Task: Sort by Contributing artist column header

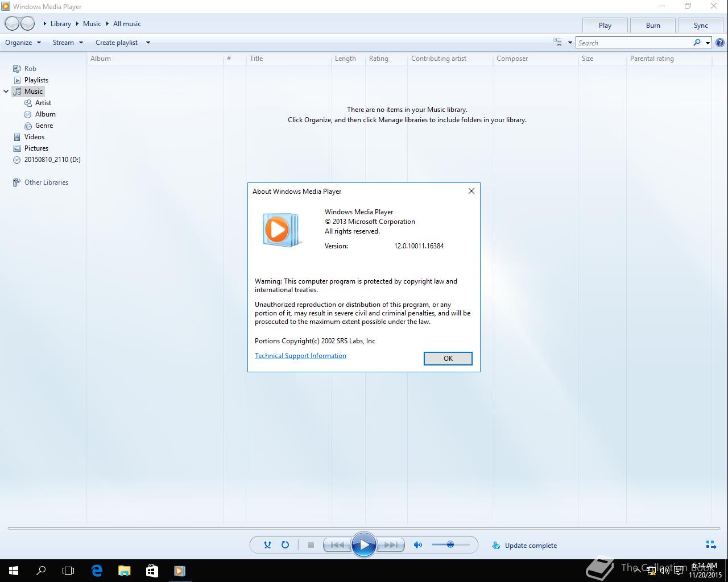Action: coord(450,59)
